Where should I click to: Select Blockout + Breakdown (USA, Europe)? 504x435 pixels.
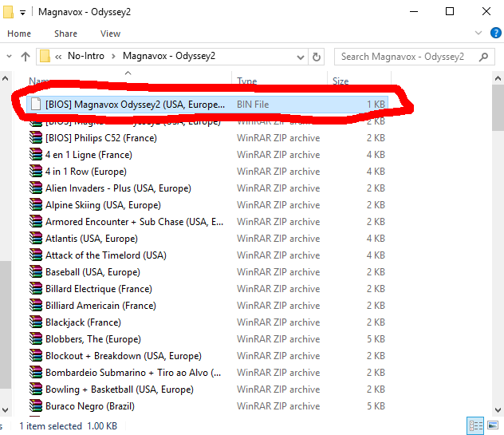pos(207,355)
